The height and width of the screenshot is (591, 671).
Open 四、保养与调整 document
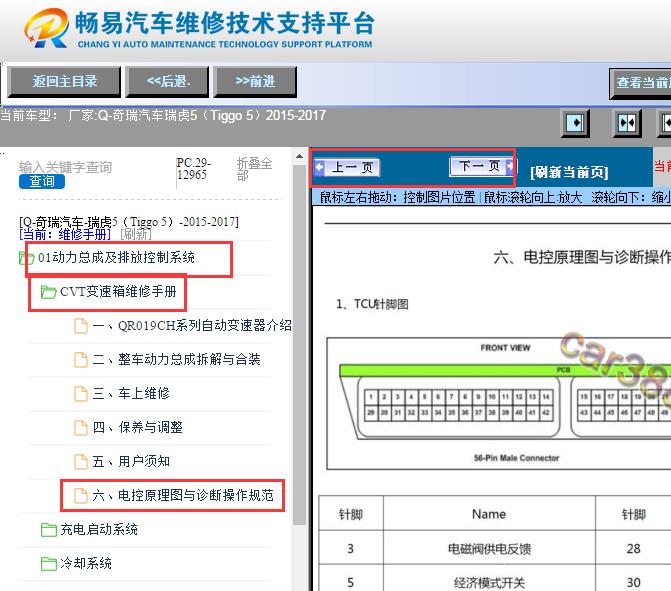click(137, 427)
